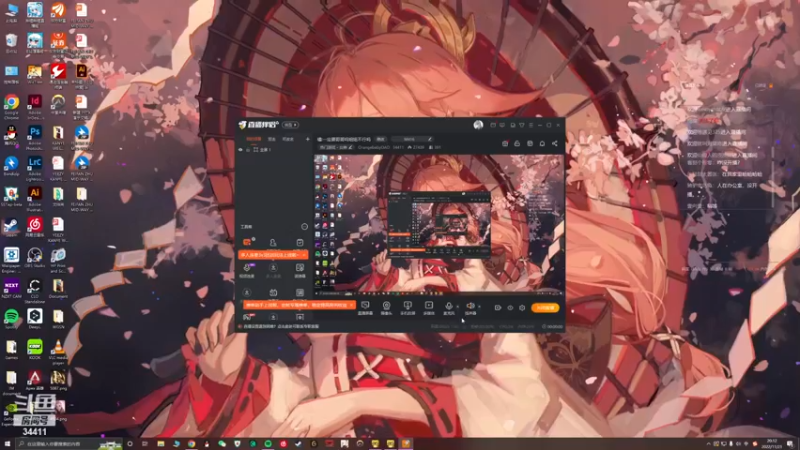Expand the microphone options arrow
Image resolution: width=800 pixels, height=450 pixels.
click(458, 307)
